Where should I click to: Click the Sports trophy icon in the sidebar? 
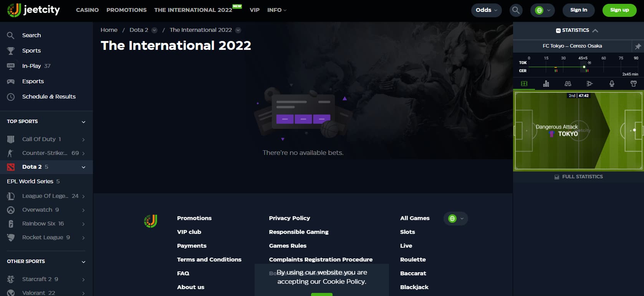click(x=11, y=51)
